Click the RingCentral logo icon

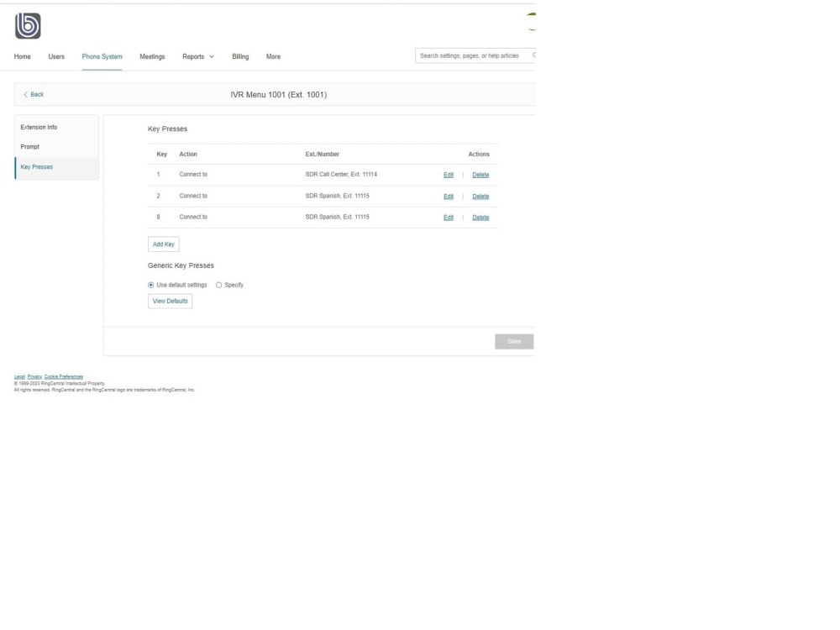click(28, 25)
